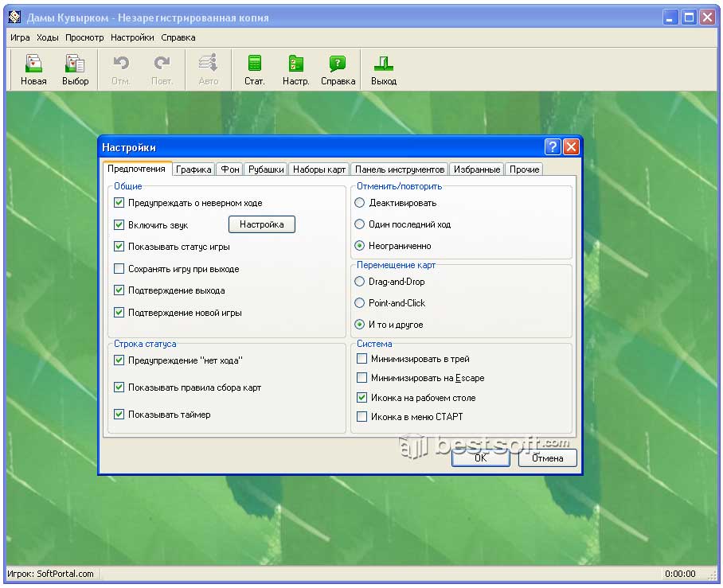Start a new game with Новая toolbar icon
Screen dimensions: 723x588
click(x=33, y=69)
